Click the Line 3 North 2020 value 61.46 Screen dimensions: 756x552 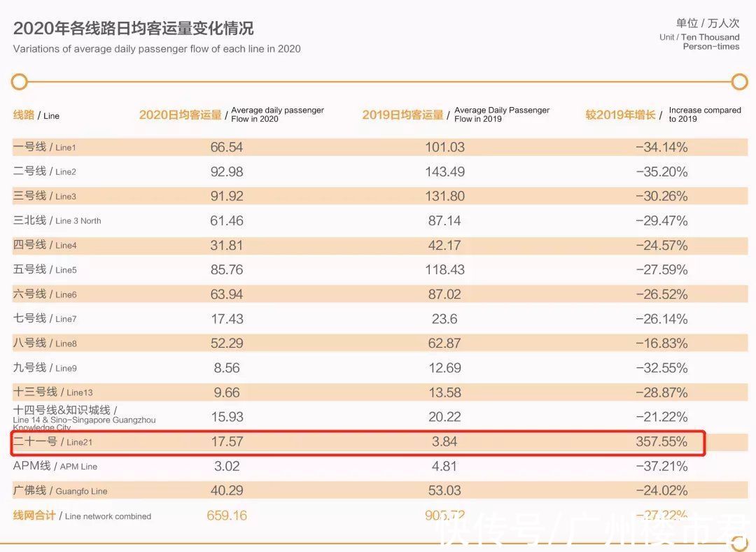[x=227, y=221]
